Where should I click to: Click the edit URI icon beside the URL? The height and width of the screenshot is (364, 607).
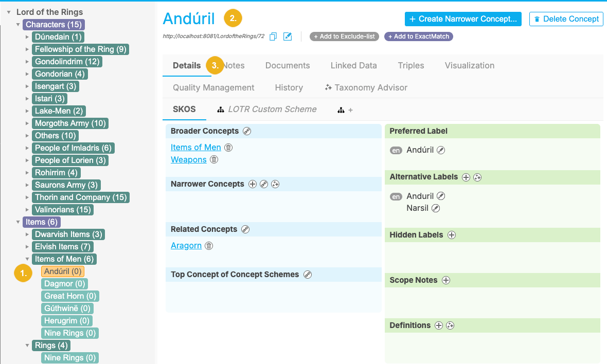pos(288,37)
